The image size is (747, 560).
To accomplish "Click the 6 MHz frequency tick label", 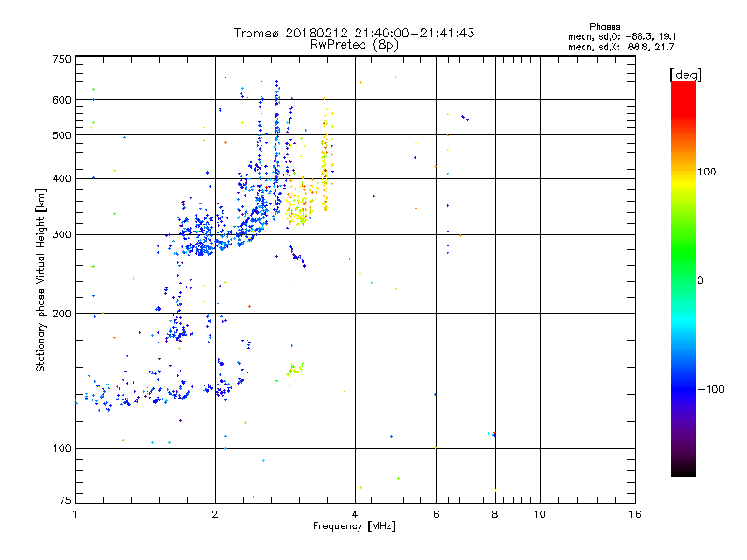I will (436, 514).
